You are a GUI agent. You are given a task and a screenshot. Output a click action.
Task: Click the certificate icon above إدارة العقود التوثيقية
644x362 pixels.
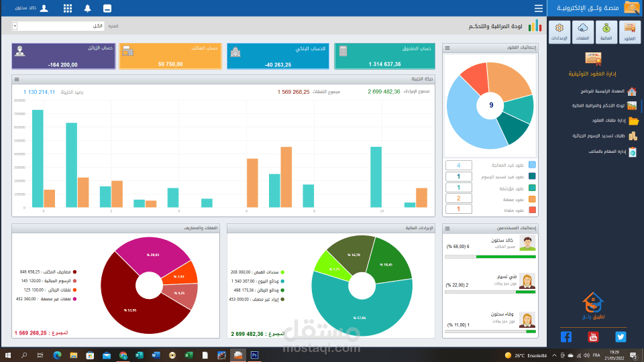594,59
